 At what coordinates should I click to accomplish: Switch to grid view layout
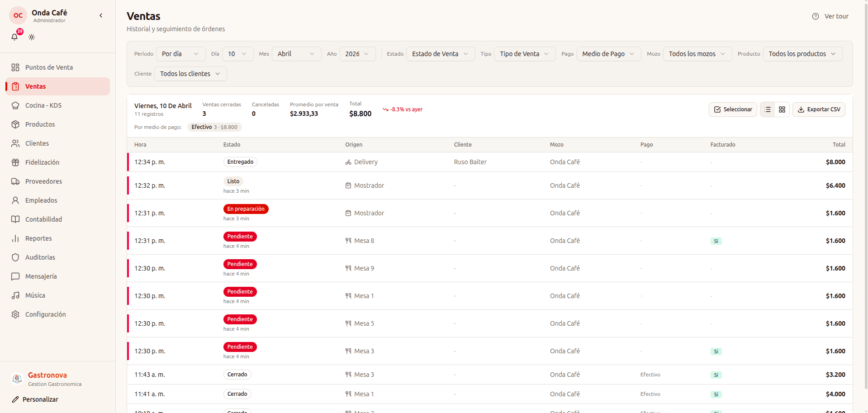[x=782, y=109]
